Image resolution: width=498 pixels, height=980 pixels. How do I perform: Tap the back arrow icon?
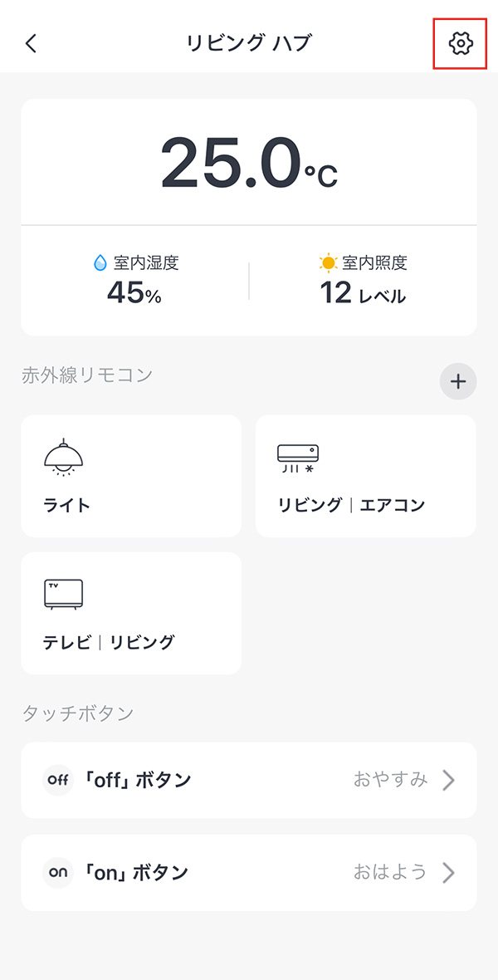[x=32, y=43]
